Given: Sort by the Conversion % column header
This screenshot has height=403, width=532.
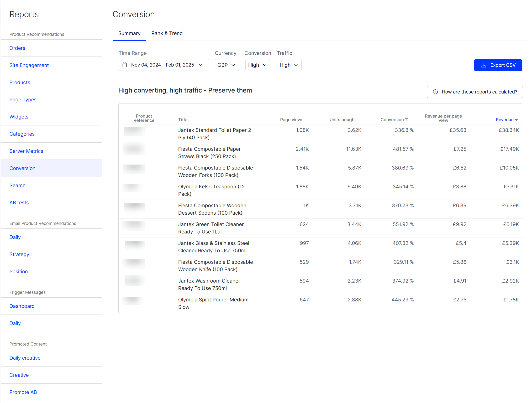Looking at the screenshot, I should [394, 120].
